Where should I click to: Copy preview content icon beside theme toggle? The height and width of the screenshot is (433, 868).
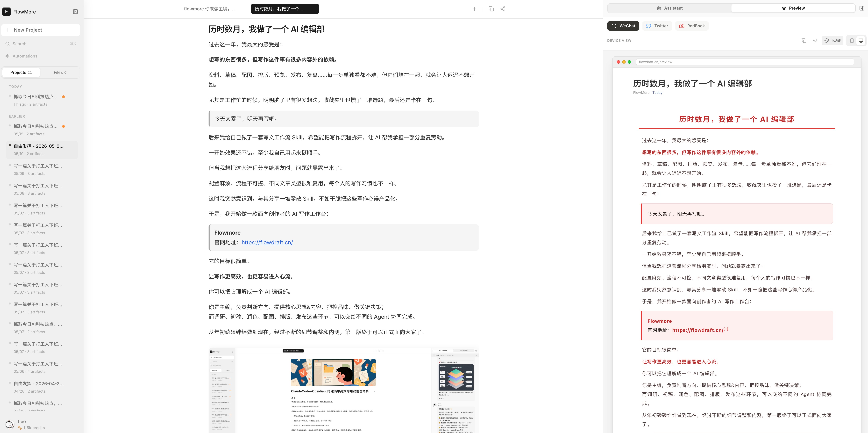[804, 40]
